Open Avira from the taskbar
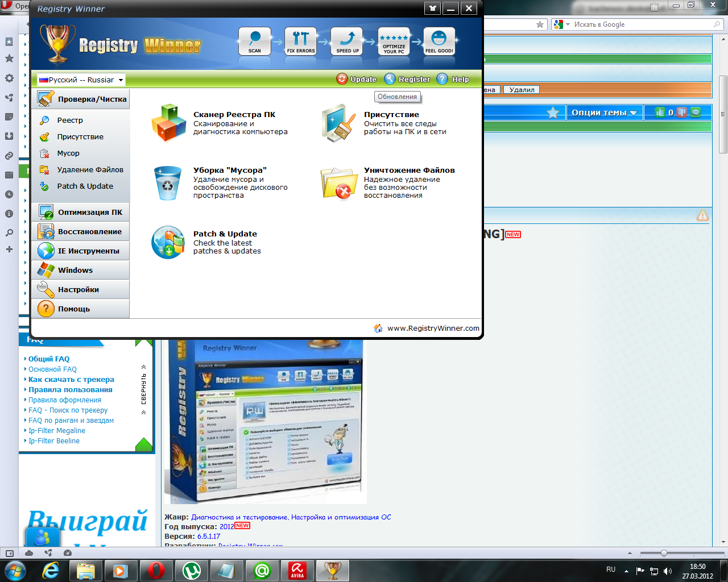Viewport: 728px width, 582px height. pos(297,571)
